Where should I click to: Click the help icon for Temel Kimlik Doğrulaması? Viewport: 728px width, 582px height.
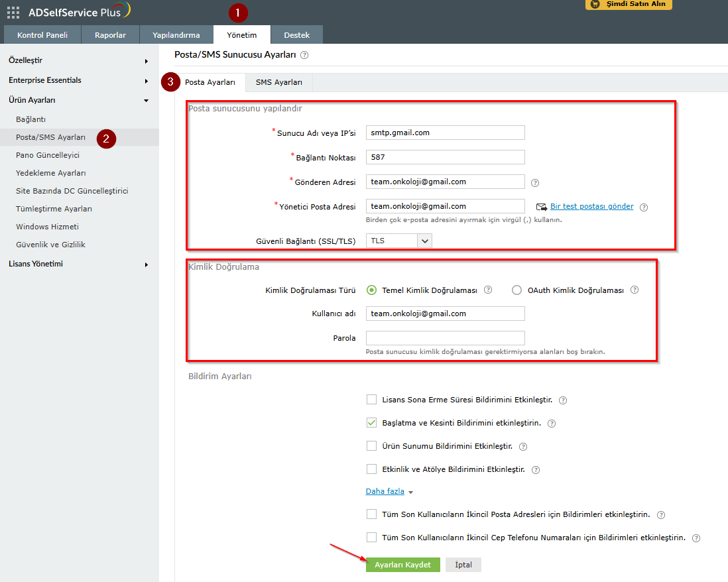click(x=488, y=290)
